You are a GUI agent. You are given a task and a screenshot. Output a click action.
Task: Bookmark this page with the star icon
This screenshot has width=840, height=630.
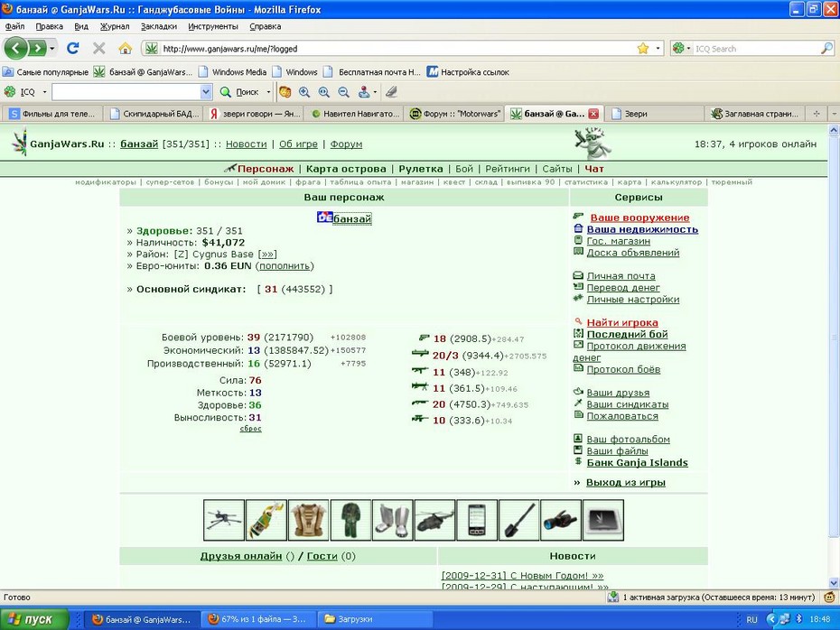643,49
